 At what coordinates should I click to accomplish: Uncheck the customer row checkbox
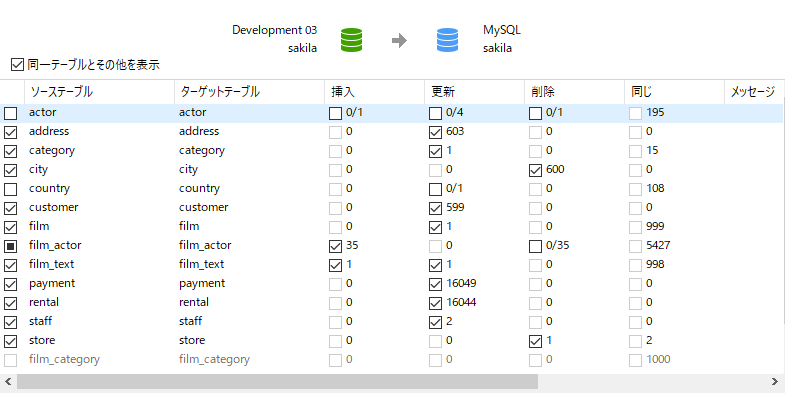(x=11, y=208)
